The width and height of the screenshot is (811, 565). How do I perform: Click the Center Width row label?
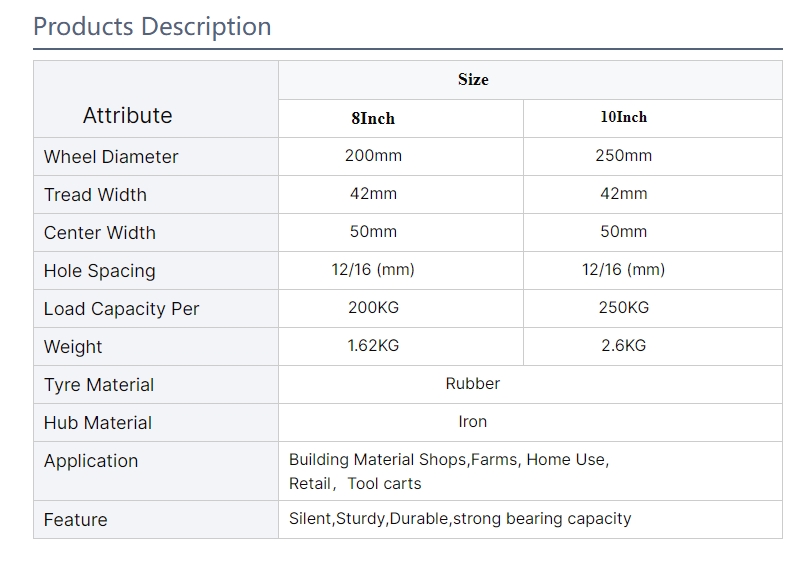(x=100, y=233)
